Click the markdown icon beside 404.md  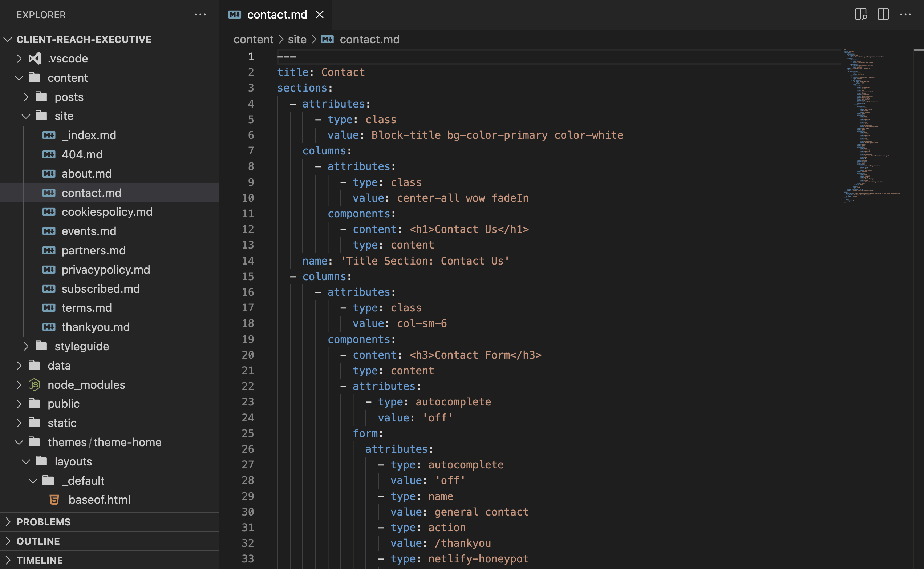(49, 154)
